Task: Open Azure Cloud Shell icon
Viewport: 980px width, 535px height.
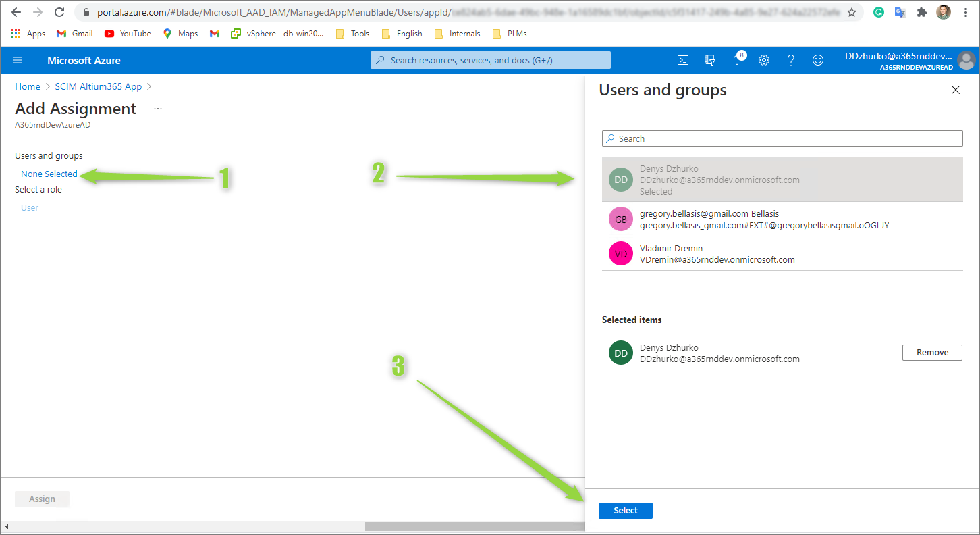Action: (683, 60)
